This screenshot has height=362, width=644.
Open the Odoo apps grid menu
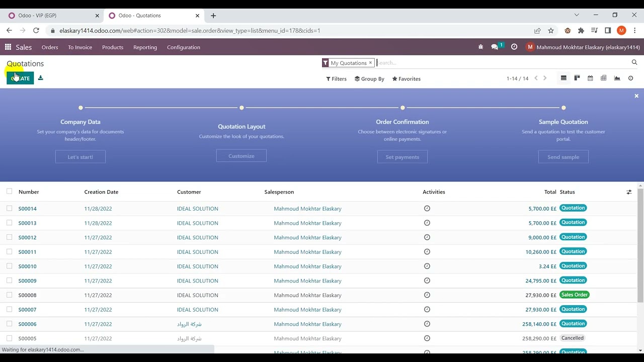tap(8, 47)
